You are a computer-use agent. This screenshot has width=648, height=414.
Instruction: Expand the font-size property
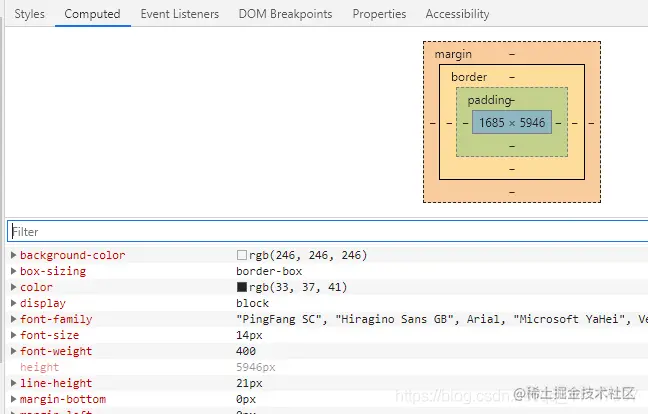(13, 335)
